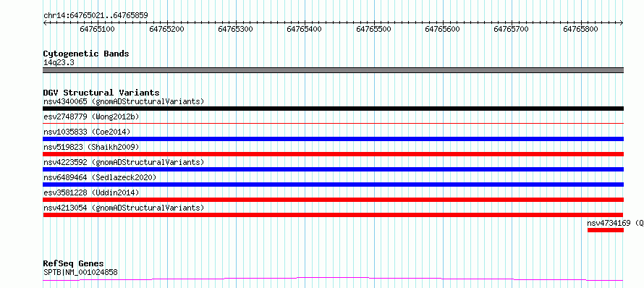Click the left arrow of the coordinate ruler

(45, 23)
